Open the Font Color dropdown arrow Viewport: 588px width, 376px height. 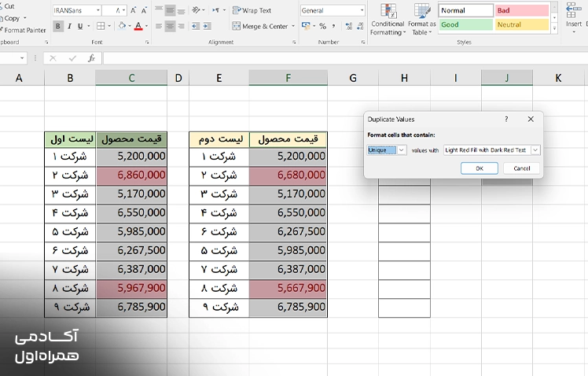(x=147, y=26)
